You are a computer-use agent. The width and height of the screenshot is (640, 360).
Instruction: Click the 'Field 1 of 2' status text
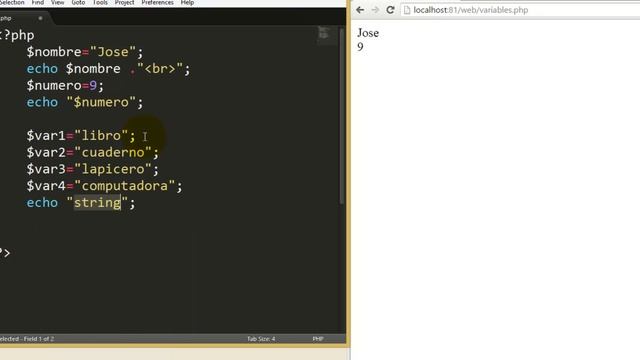pyautogui.click(x=39, y=339)
